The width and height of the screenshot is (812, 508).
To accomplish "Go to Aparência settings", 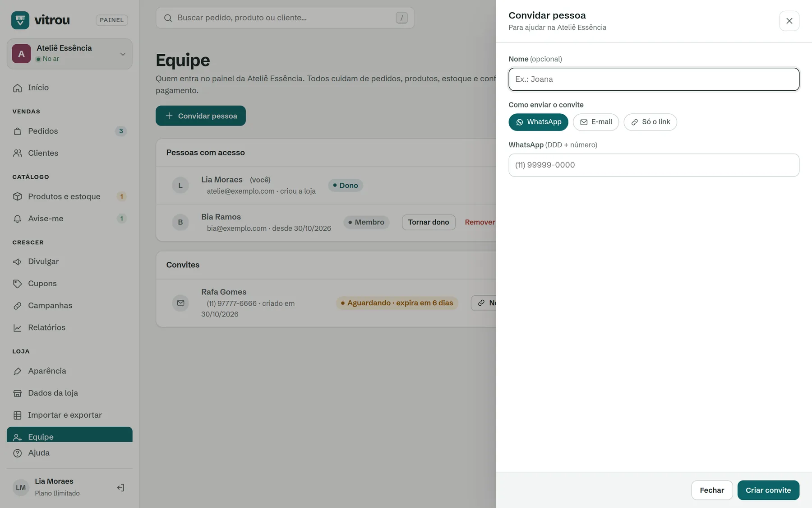I will coord(69,371).
